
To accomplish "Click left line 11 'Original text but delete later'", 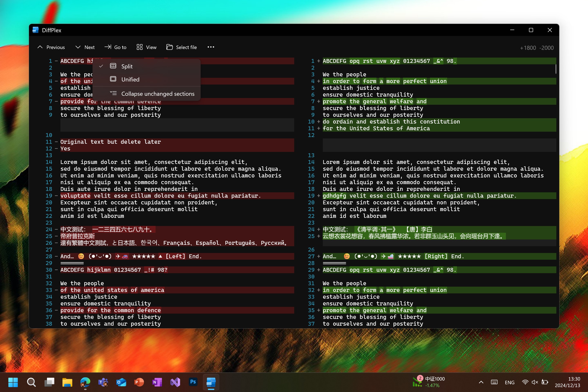I will coord(177,142).
